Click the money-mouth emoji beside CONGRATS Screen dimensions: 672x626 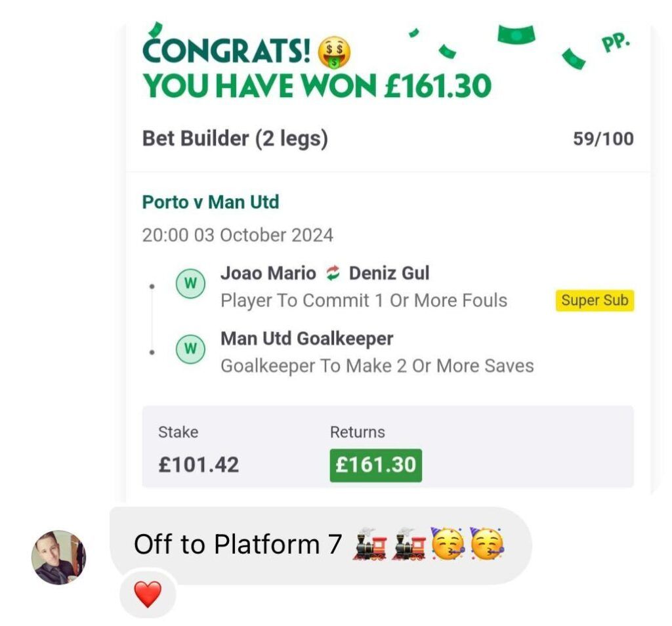[334, 51]
